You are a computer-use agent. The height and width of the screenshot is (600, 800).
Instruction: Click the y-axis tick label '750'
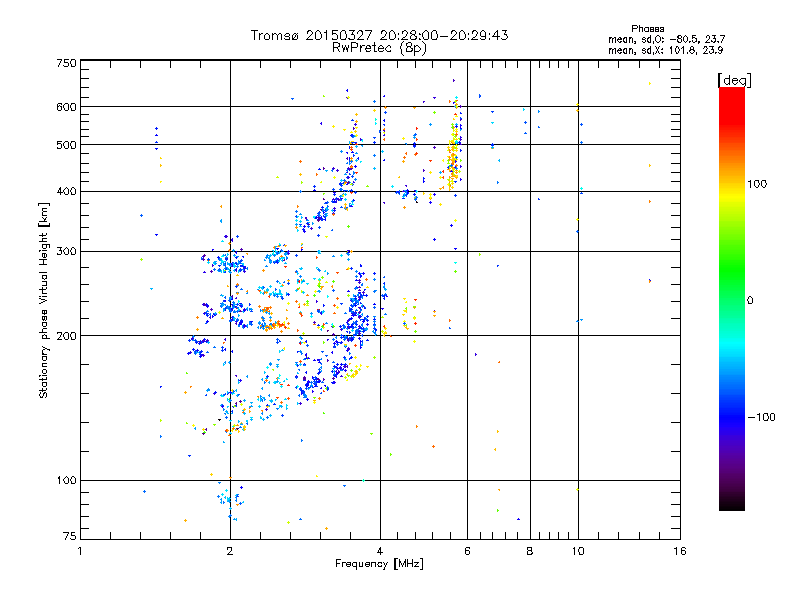[x=66, y=63]
